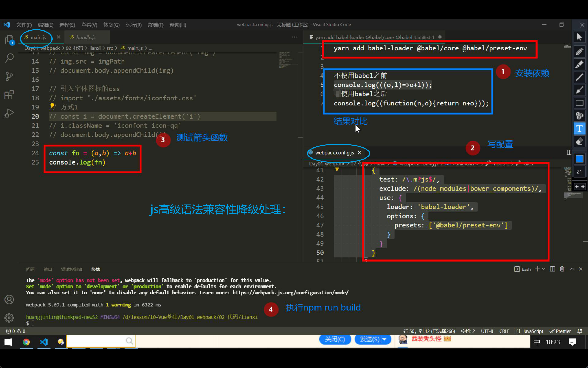Click lianxi in the main.js breadcrumb
This screenshot has width=588, height=368.
pos(95,48)
